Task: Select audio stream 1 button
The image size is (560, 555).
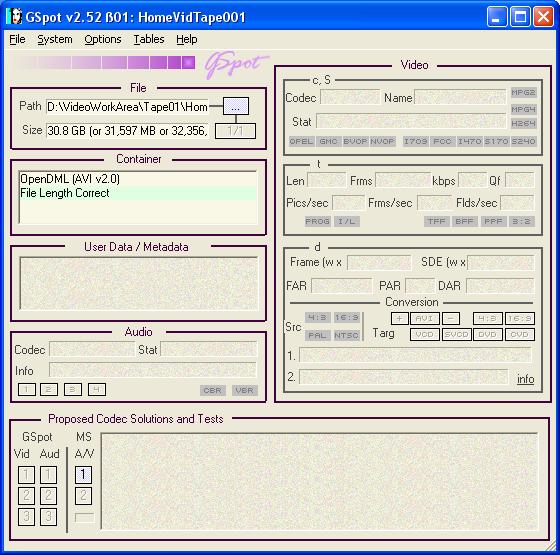Action: 27,390
